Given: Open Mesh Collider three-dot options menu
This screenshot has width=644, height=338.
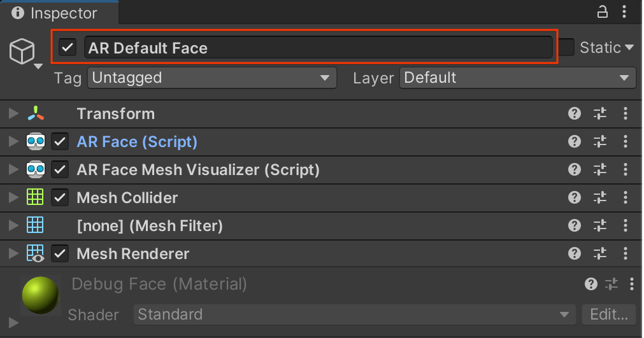Looking at the screenshot, I should coord(626,198).
